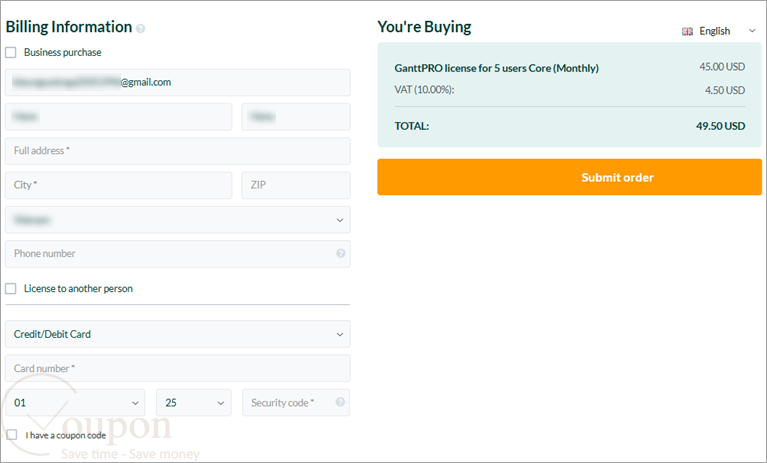Open the expiry year 25 dropdown

click(194, 402)
